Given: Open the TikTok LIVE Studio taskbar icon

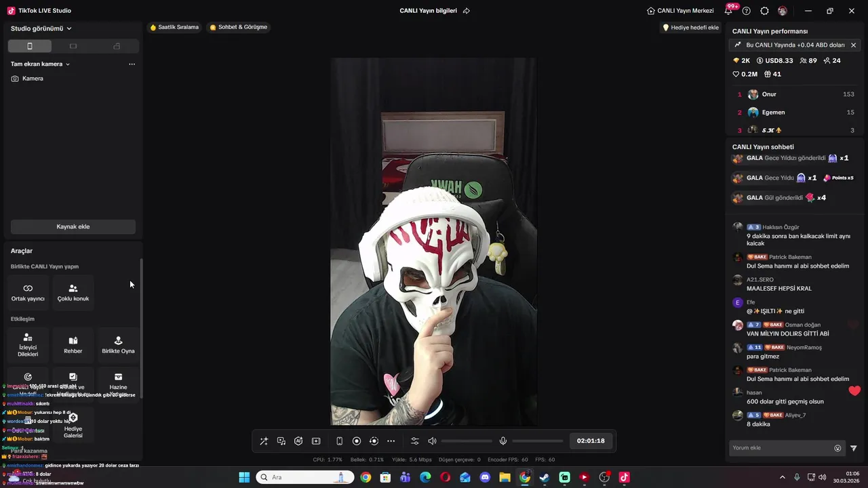Looking at the screenshot, I should 624,477.
